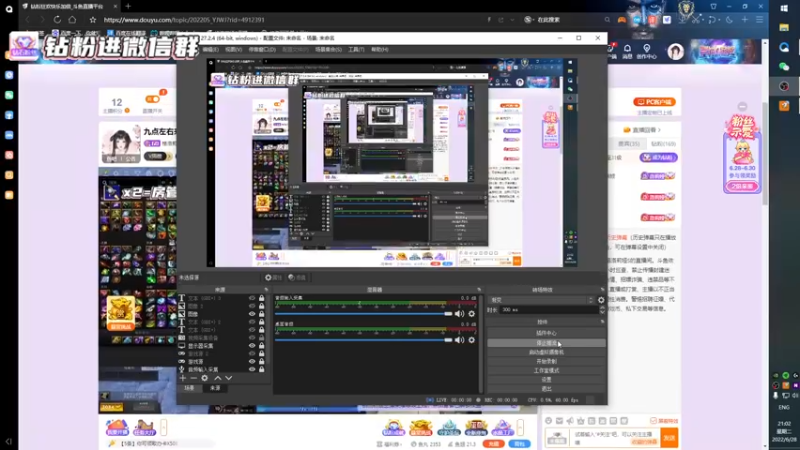Click the 时长 300 ms duration field
The width and height of the screenshot is (800, 450).
[548, 310]
